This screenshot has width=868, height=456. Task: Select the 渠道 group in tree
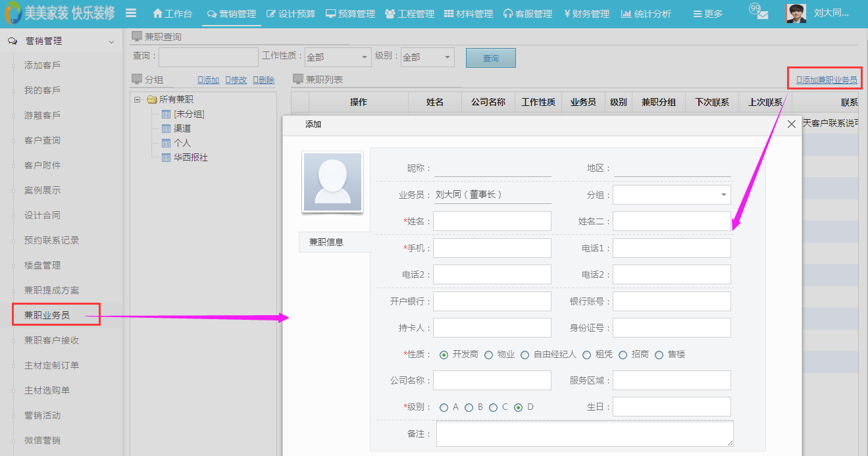pyautogui.click(x=182, y=128)
